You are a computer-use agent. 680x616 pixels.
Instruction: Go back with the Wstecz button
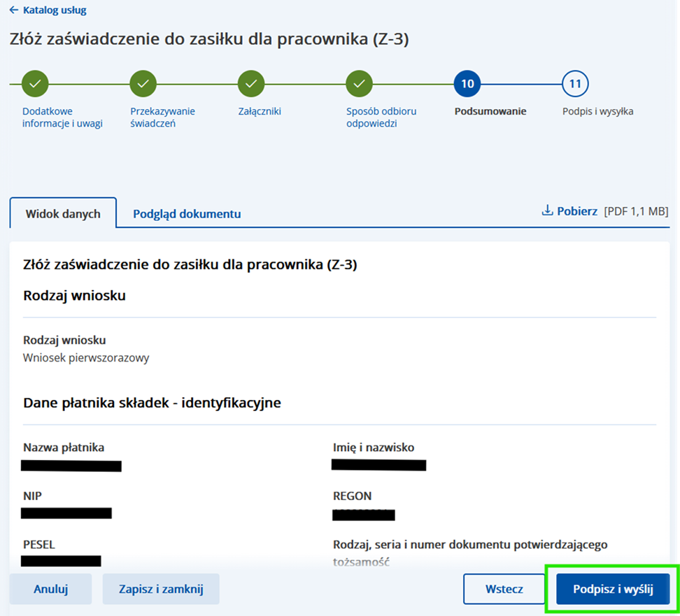(x=504, y=589)
